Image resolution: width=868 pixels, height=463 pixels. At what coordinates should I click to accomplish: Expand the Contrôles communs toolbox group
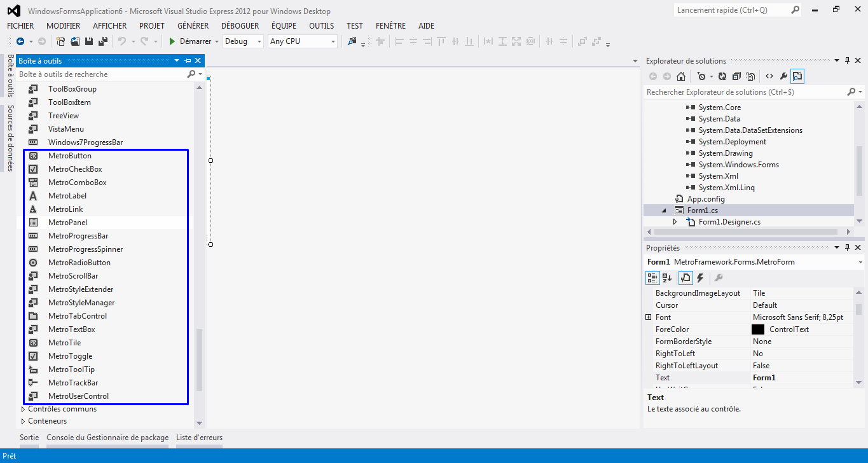(x=24, y=409)
